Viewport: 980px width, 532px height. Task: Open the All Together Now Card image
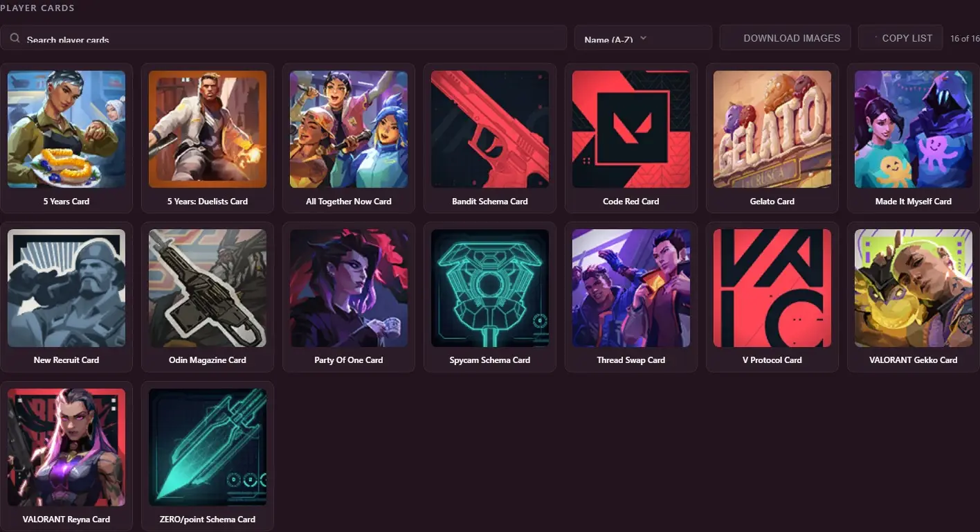(x=349, y=129)
